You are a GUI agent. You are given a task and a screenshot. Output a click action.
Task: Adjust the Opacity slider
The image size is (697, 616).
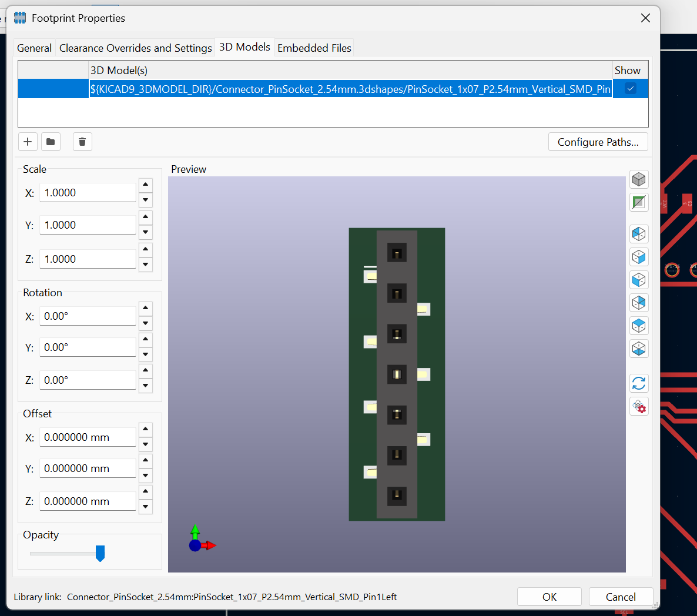click(x=100, y=553)
